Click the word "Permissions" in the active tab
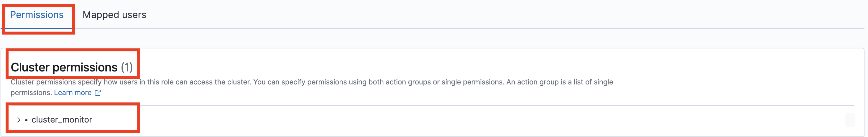The height and width of the screenshot is (137, 868). point(37,15)
